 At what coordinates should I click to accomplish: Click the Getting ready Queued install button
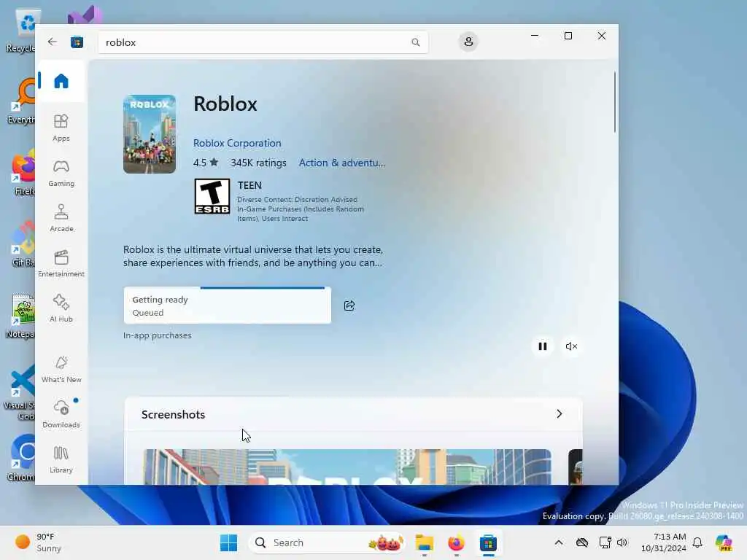click(228, 306)
